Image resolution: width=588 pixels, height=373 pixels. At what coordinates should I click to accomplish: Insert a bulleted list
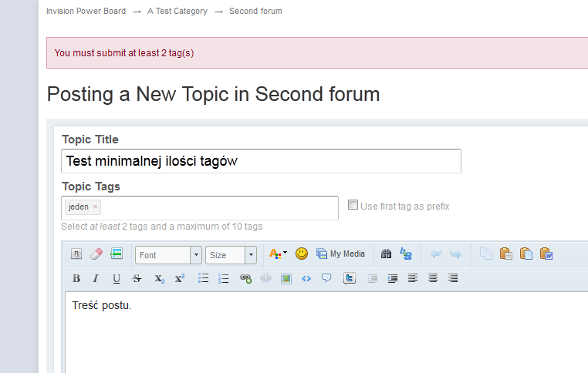pyautogui.click(x=203, y=278)
